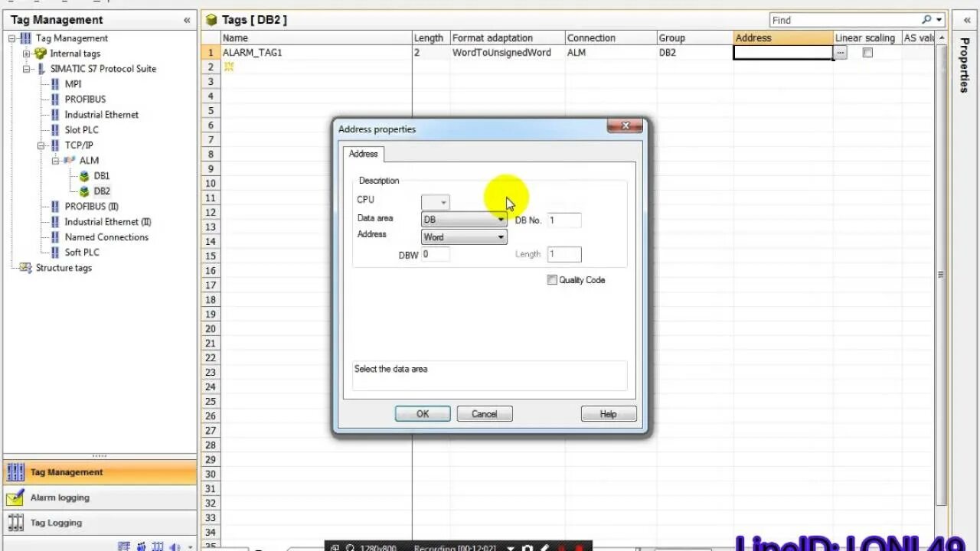This screenshot has height=551, width=980.
Task: Click the DB No. input field
Action: 564,220
